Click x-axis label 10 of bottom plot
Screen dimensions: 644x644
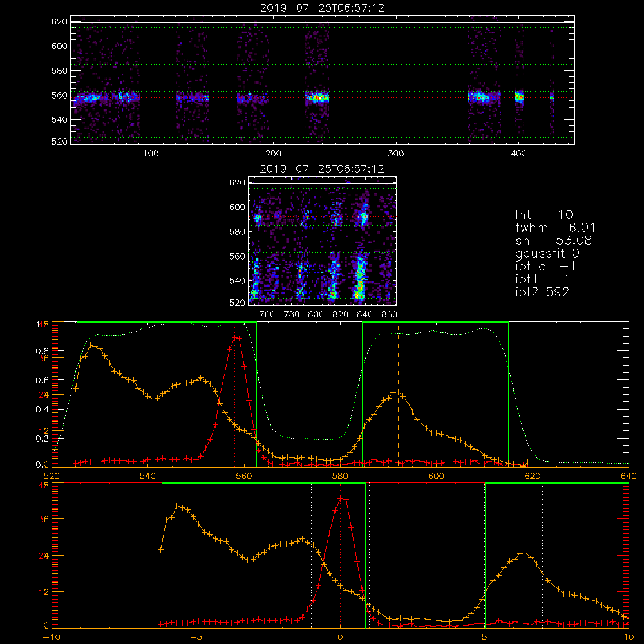629,638
